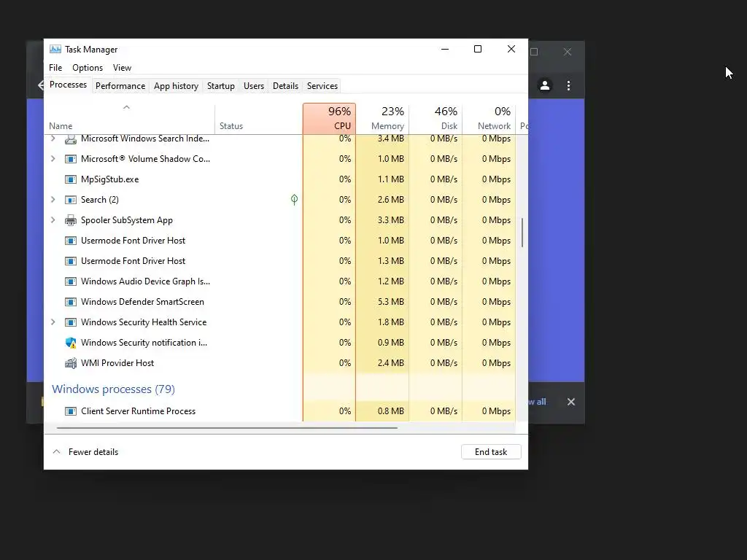The height and width of the screenshot is (560, 747).
Task: Switch to the Details tab
Action: [285, 86]
